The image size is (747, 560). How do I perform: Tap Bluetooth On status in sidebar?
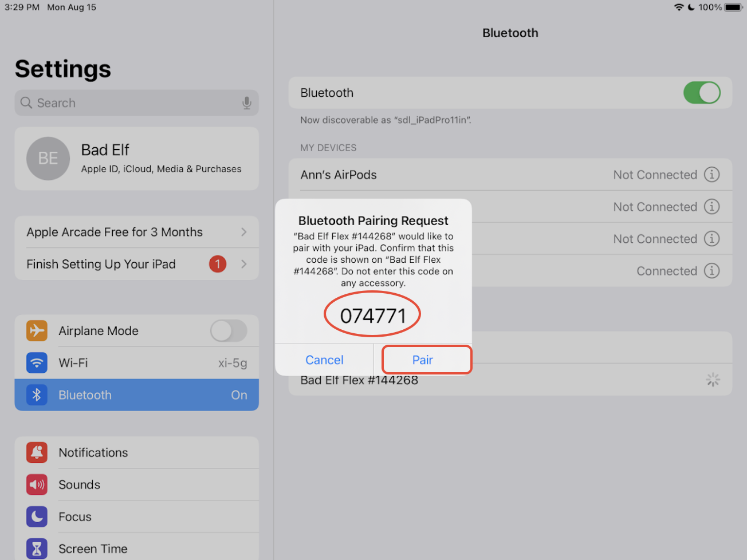point(239,395)
